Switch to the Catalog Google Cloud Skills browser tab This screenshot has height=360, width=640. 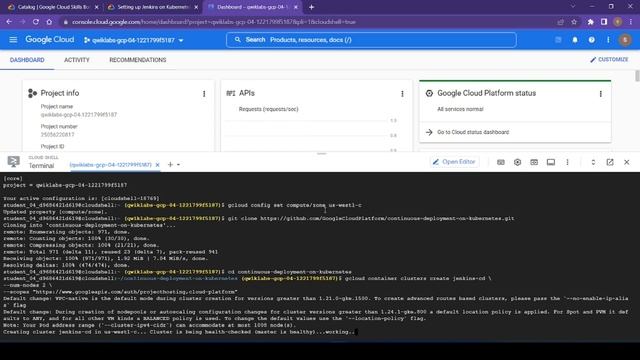[x=53, y=7]
